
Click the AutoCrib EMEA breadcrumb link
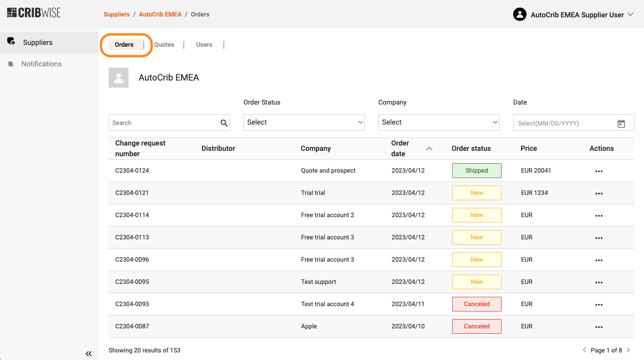(x=160, y=14)
